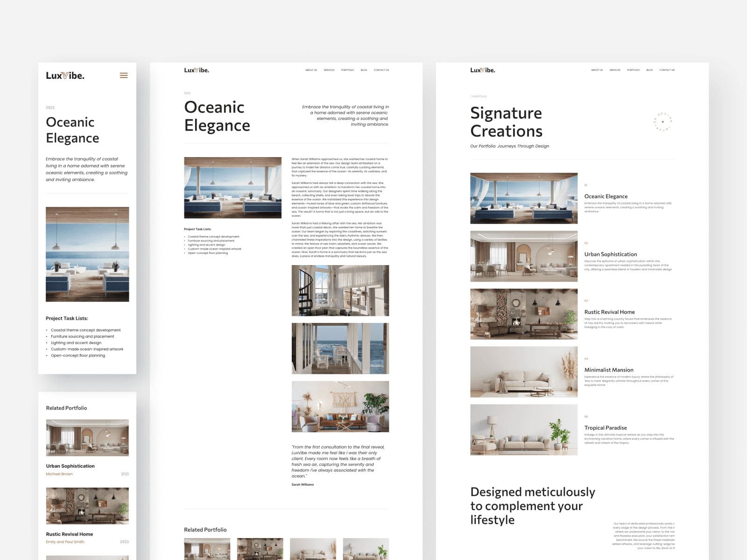Click the Rustic Revival Home thumbnail in mobile Related Portfolio
The image size is (747, 560).
(x=87, y=506)
